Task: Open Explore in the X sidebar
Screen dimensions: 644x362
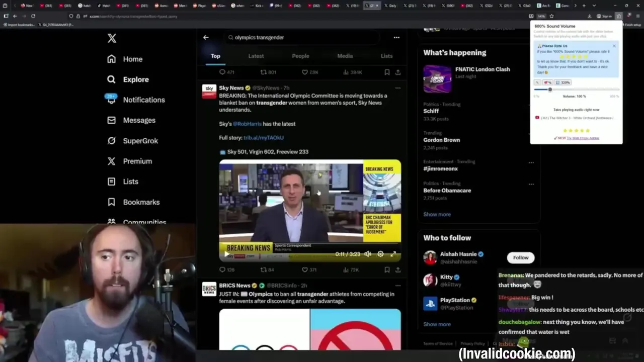Action: click(x=128, y=79)
